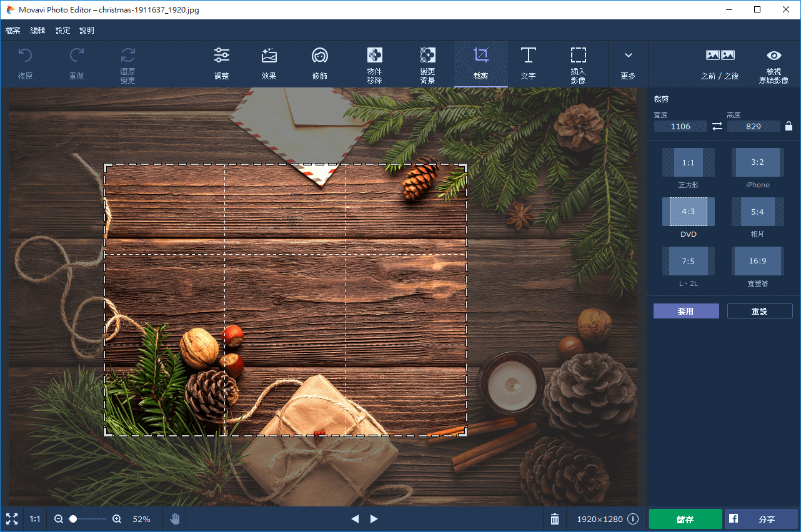Toggle the aspect ratio lock icon
Image resolution: width=801 pixels, height=532 pixels.
click(x=788, y=126)
